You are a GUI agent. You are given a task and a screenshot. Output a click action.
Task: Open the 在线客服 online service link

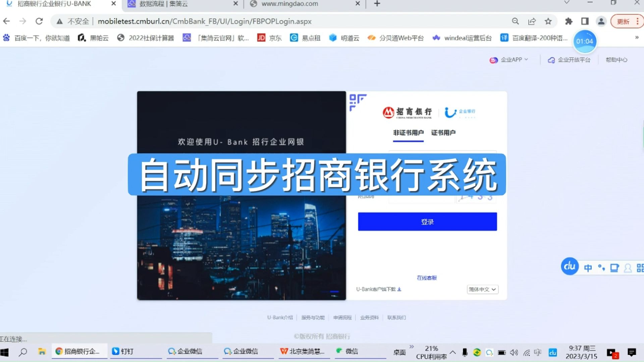(427, 278)
